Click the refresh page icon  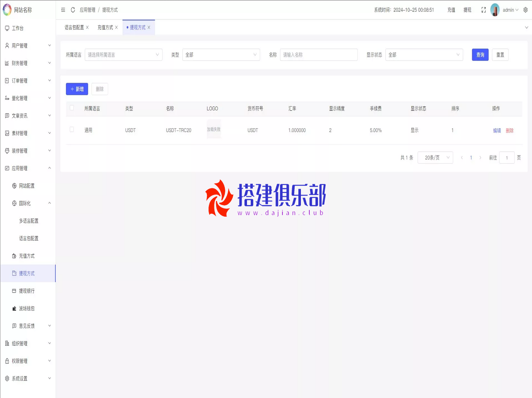coord(73,10)
